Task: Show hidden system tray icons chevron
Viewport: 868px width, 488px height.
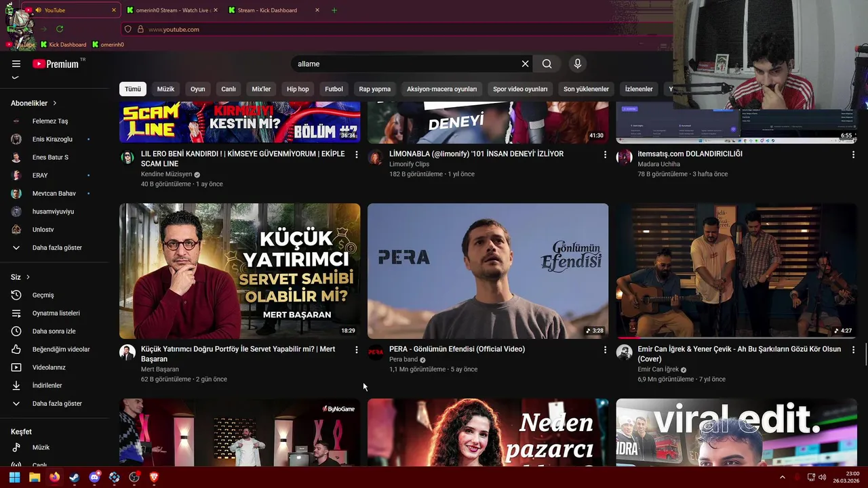Action: tap(782, 477)
